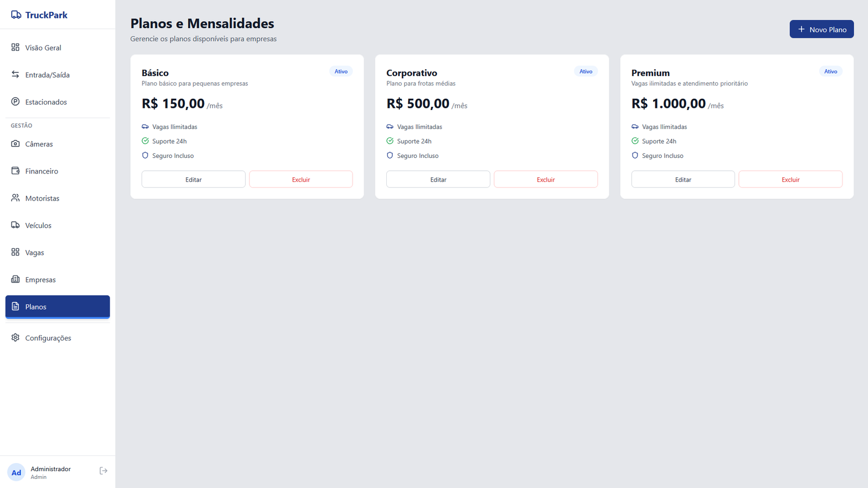Click the TruckPark logo icon
The image size is (868, 488).
15,15
